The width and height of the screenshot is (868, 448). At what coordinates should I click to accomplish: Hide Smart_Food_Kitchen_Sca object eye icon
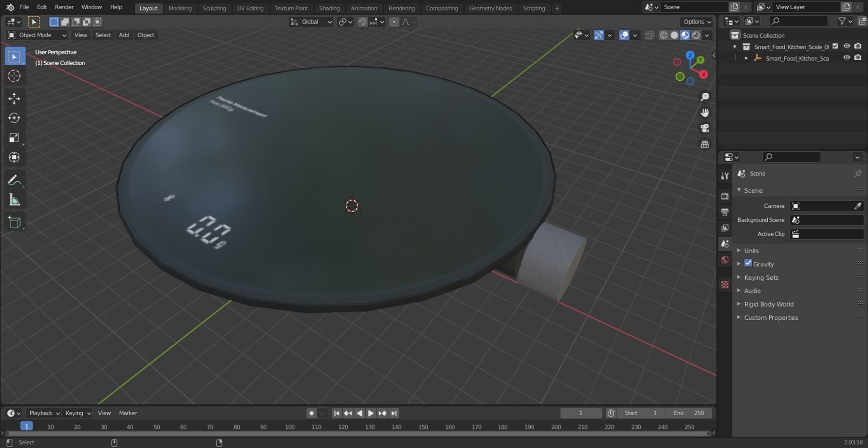[846, 57]
